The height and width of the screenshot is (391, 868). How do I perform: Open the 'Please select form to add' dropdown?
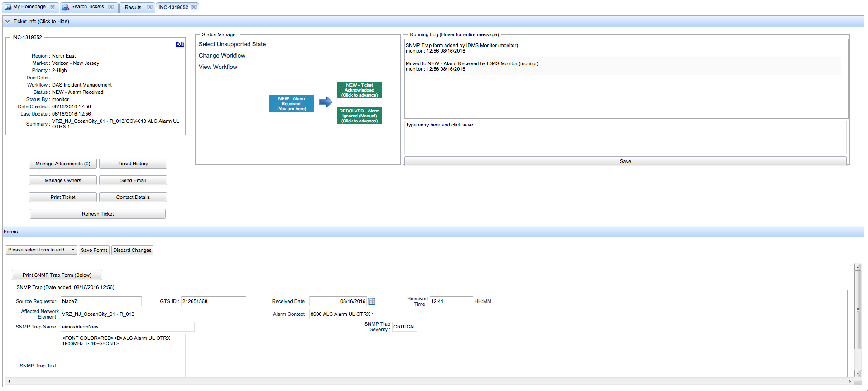pyautogui.click(x=41, y=250)
